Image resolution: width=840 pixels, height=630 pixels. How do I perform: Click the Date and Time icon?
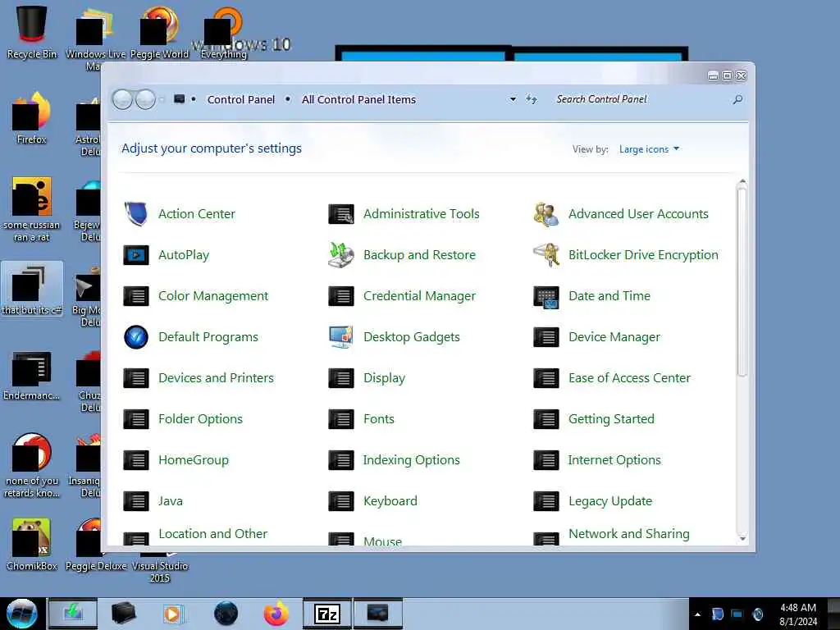pyautogui.click(x=546, y=296)
